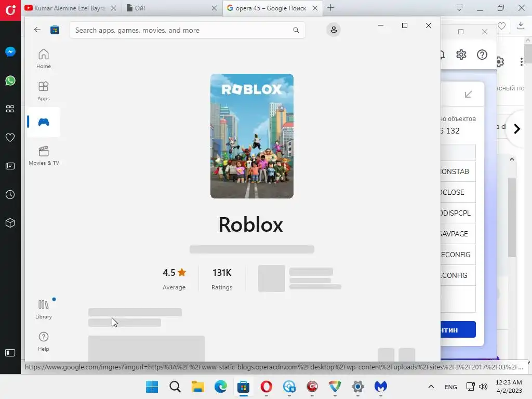Close the opera 45 Google tab
532x399 pixels.
point(315,8)
